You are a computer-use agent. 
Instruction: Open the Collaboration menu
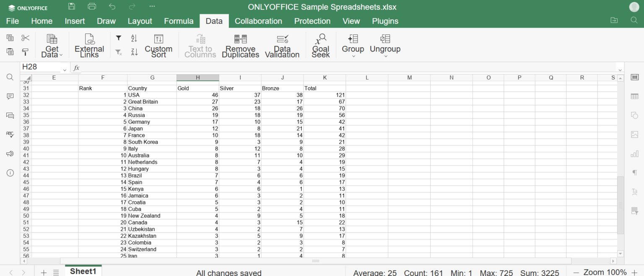(x=258, y=21)
